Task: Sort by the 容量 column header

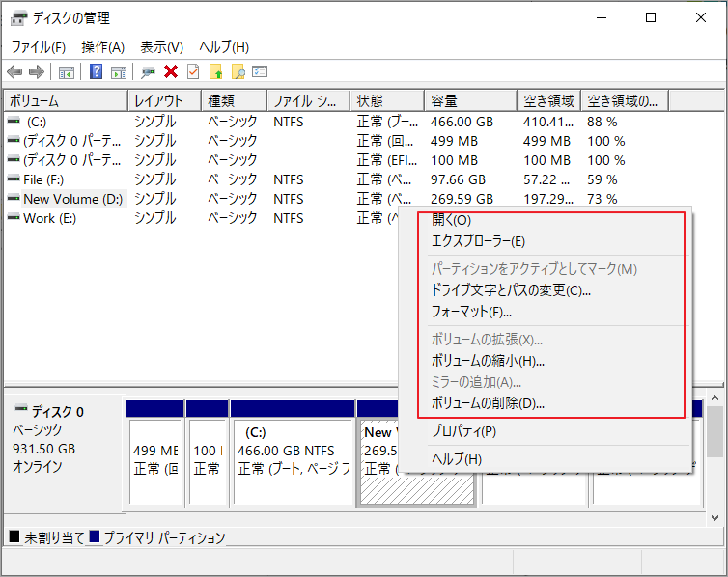Action: pyautogui.click(x=471, y=101)
